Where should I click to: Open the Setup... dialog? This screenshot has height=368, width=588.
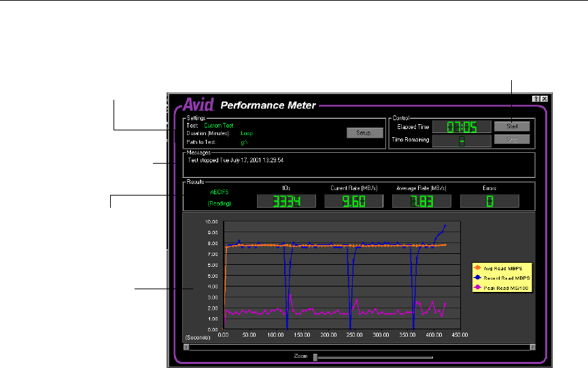pyautogui.click(x=365, y=132)
